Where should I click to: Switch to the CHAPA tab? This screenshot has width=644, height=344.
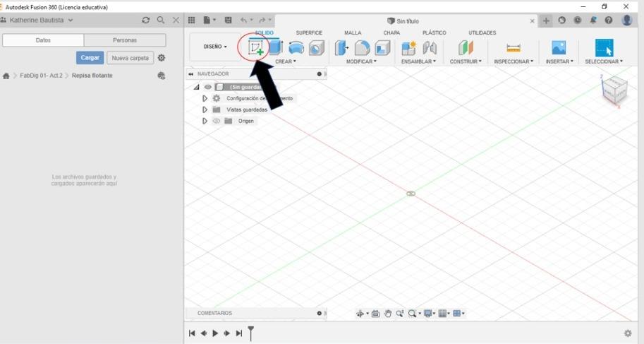391,32
